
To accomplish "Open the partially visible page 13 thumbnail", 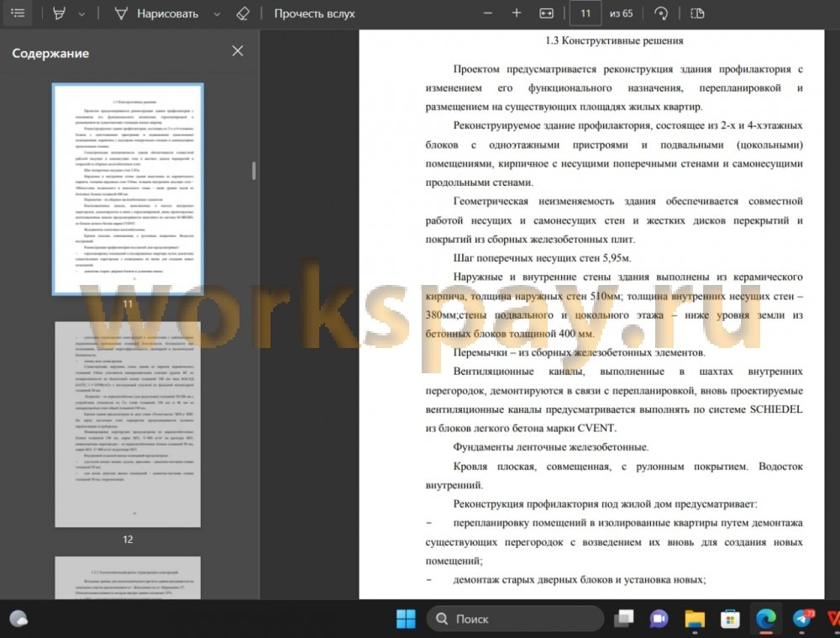I will pyautogui.click(x=128, y=577).
